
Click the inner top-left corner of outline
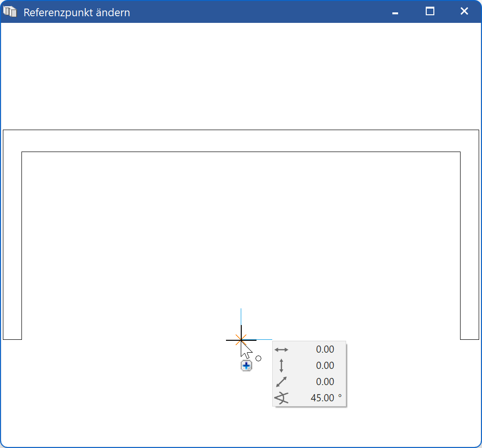[x=22, y=152]
